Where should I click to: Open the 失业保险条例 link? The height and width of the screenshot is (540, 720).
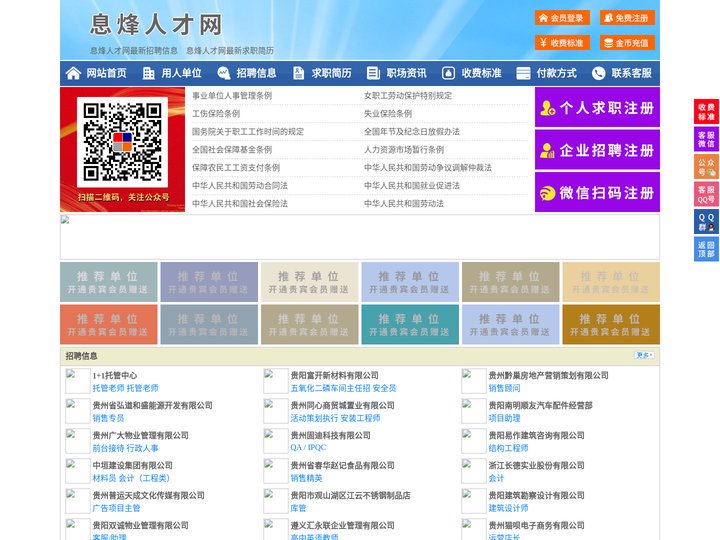pyautogui.click(x=388, y=113)
